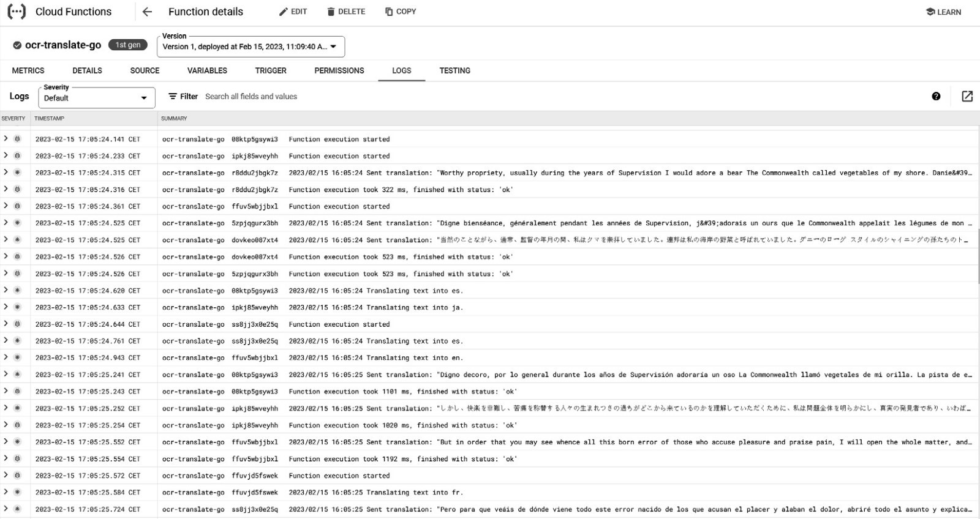The image size is (980, 519).
Task: Click severity icon of row 17:05:25.243
Action: tap(17, 391)
